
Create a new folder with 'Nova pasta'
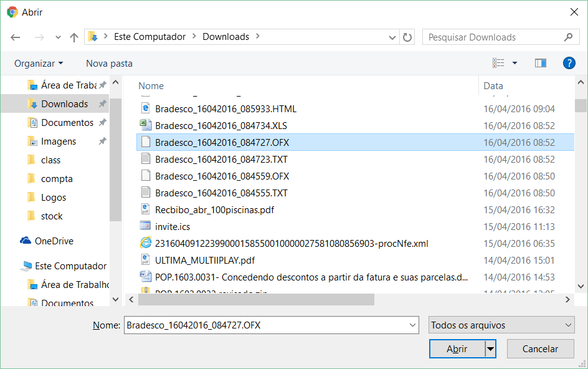(x=109, y=64)
